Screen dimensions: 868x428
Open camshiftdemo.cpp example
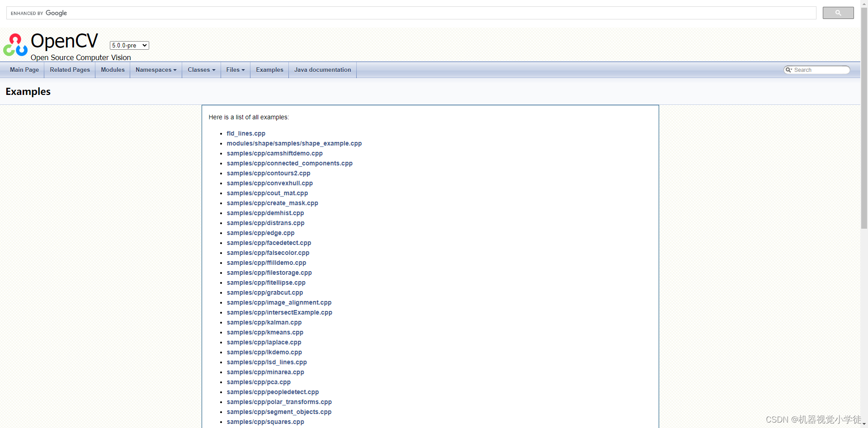275,153
